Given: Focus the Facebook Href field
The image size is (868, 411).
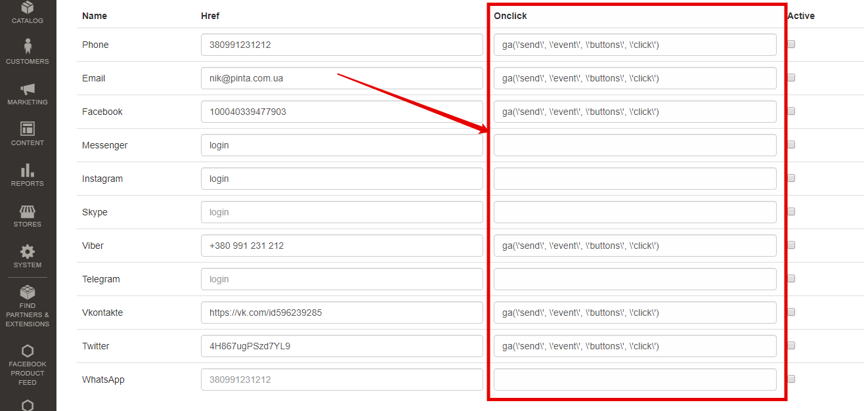Looking at the screenshot, I should (x=342, y=112).
